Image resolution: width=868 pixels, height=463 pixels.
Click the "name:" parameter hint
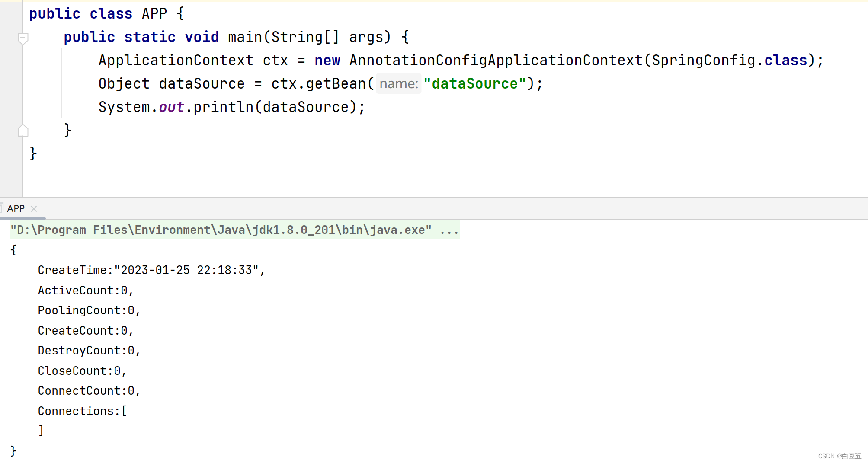click(x=399, y=84)
